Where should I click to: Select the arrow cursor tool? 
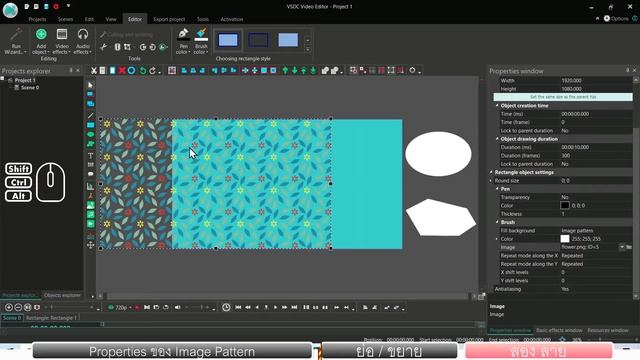click(x=91, y=85)
